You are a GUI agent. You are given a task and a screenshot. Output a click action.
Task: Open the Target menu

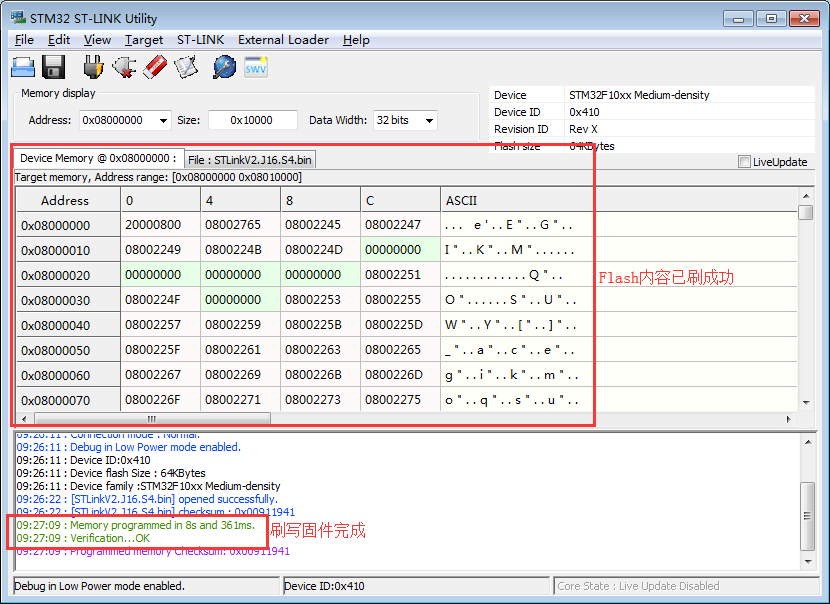[x=144, y=40]
